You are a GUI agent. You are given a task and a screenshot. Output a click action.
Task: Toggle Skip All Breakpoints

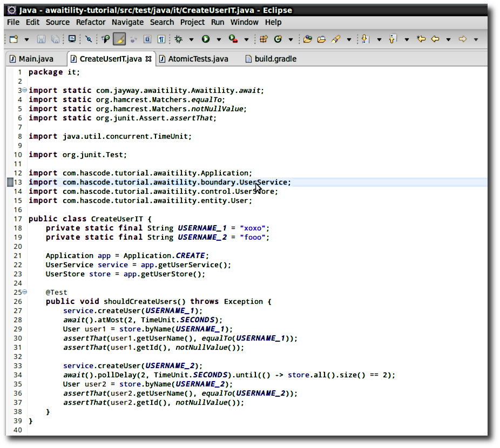tap(88, 39)
